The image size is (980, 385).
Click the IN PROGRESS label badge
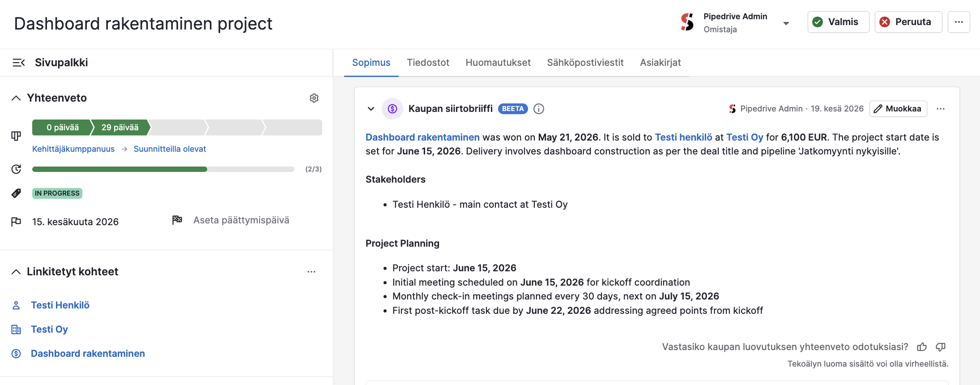pyautogui.click(x=57, y=193)
